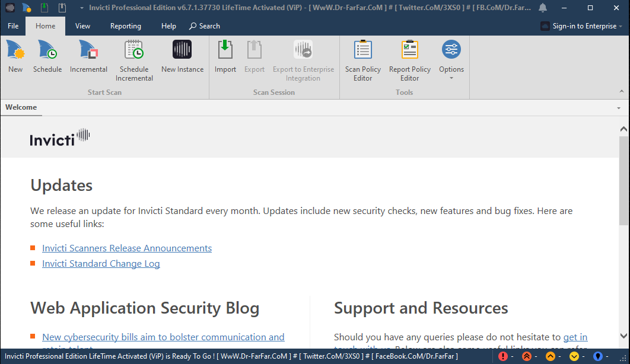Expand the quick access toolbar customize arrow
This screenshot has height=364, width=630.
tap(81, 8)
